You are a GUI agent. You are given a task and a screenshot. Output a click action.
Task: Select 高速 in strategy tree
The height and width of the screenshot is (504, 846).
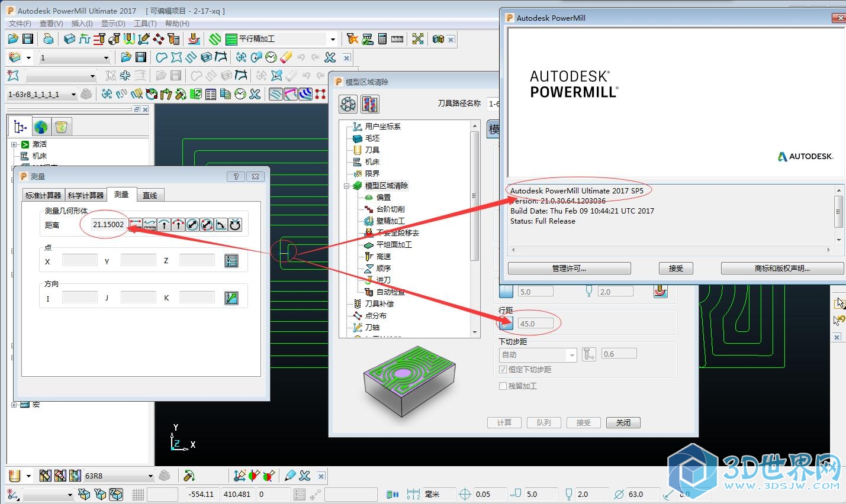click(384, 257)
